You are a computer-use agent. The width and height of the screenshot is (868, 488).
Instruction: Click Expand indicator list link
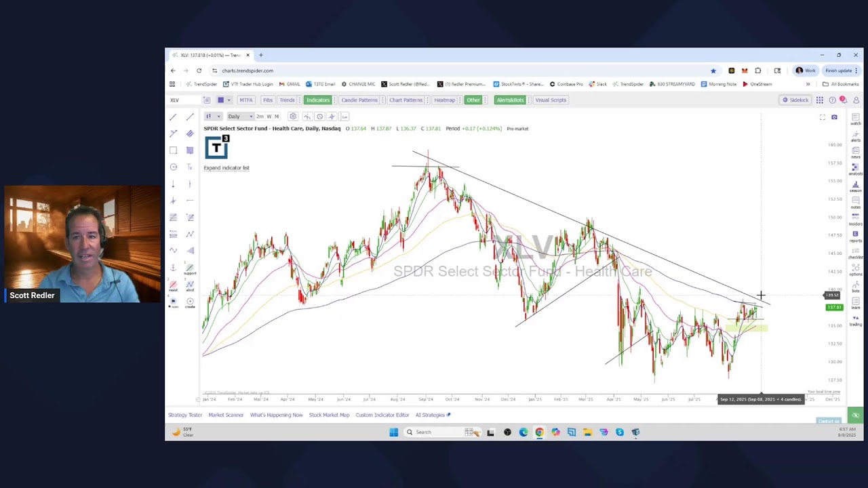tap(226, 168)
